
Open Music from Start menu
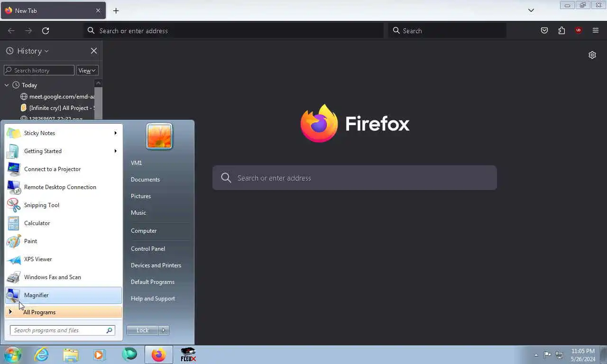[x=138, y=213]
